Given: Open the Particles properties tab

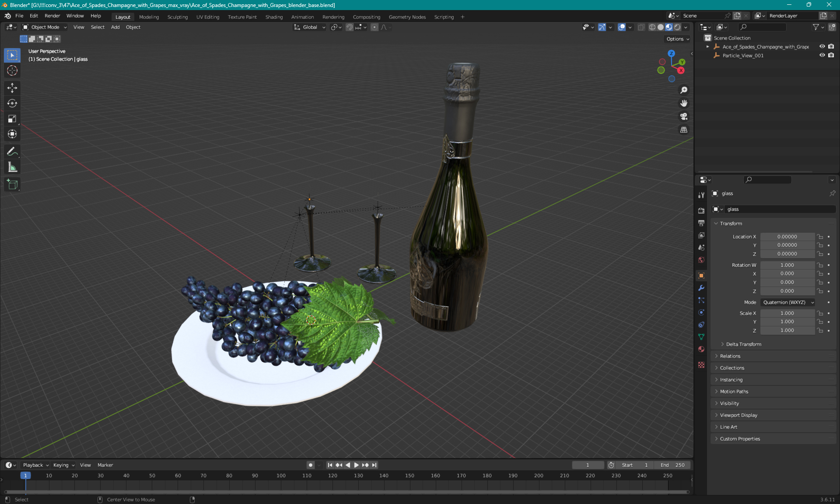Looking at the screenshot, I should click(701, 300).
